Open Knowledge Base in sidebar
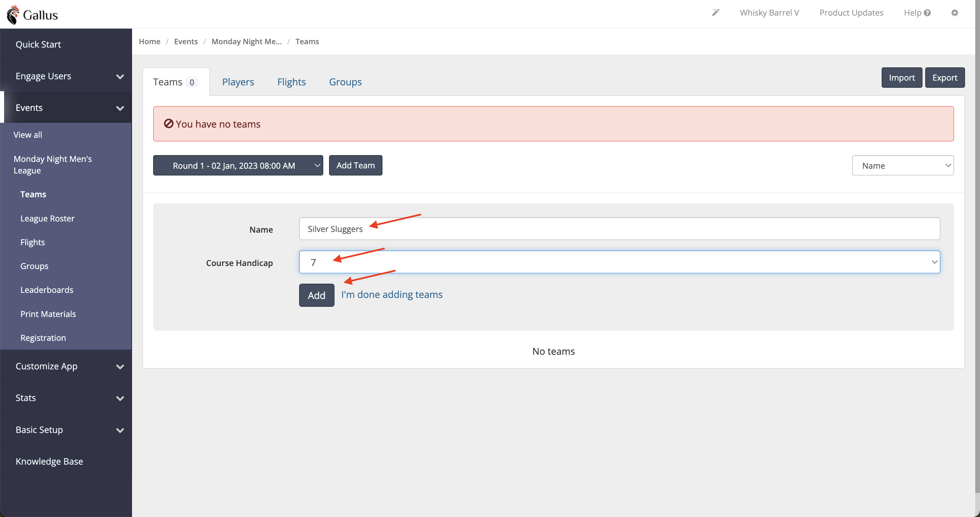This screenshot has height=517, width=980. (x=66, y=461)
